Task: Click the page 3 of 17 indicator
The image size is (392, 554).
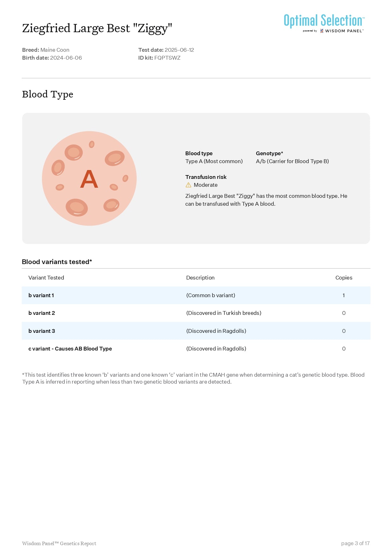Action: pos(355,543)
